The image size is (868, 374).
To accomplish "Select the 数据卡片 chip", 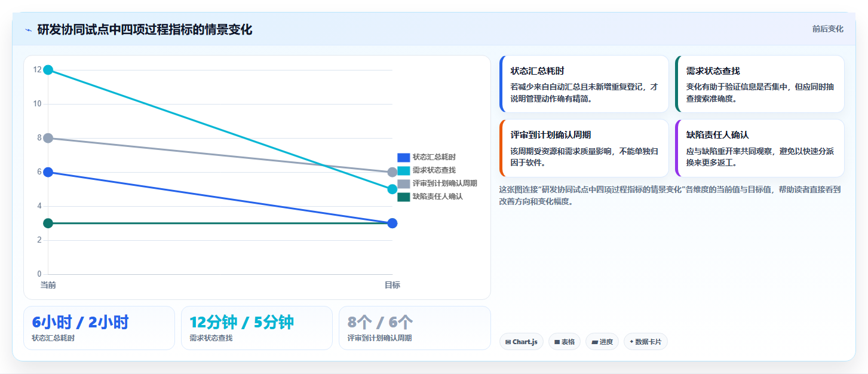I will [x=646, y=342].
